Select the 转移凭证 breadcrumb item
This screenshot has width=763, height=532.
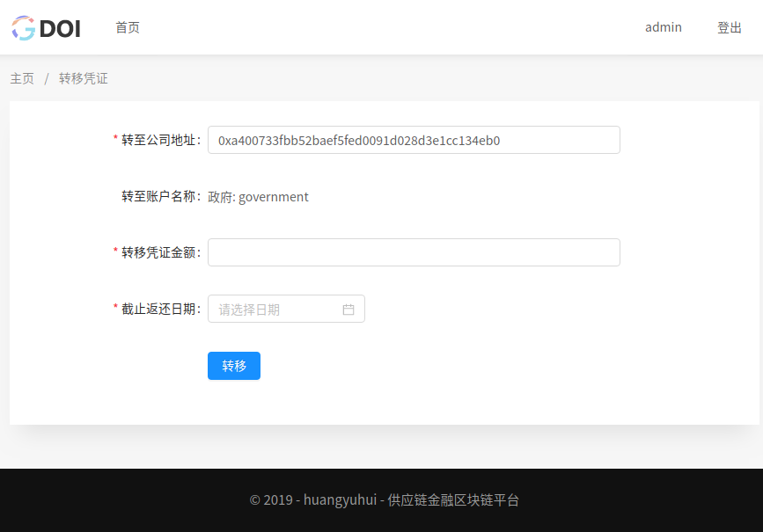point(84,78)
